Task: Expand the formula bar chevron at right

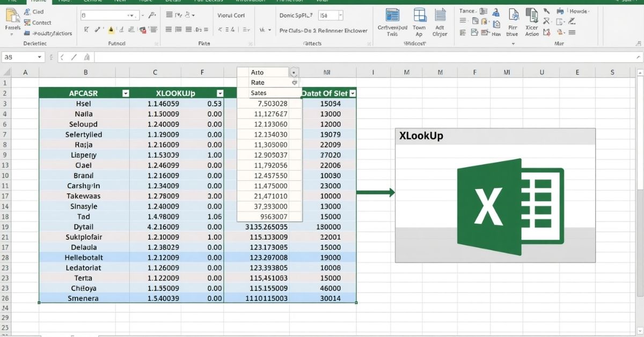Action: tap(638, 57)
